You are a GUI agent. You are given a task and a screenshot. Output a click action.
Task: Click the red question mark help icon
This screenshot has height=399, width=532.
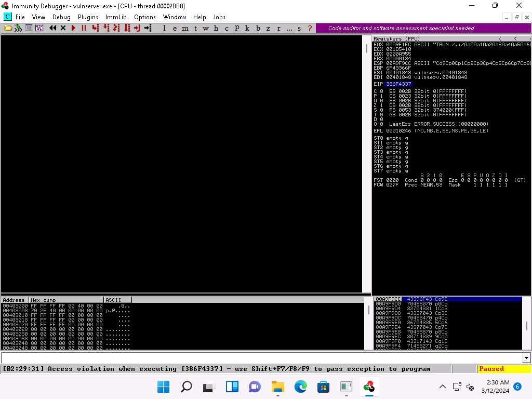click(x=310, y=28)
